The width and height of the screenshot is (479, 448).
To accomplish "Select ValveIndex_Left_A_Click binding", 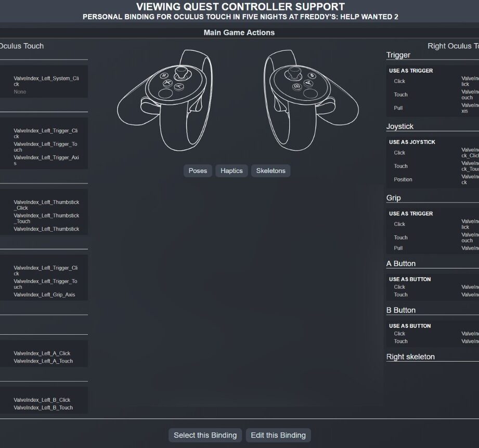I will tap(42, 353).
